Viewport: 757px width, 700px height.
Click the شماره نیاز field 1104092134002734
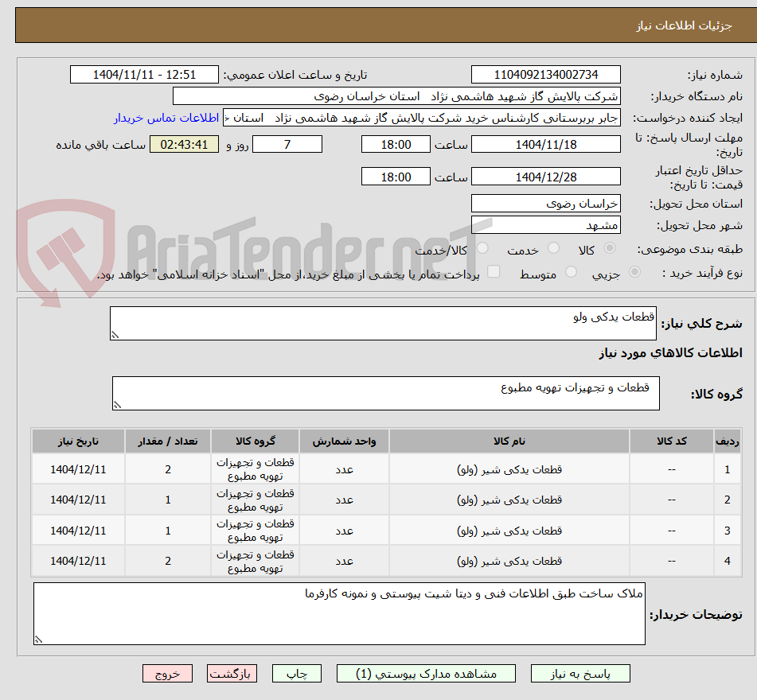pos(545,75)
